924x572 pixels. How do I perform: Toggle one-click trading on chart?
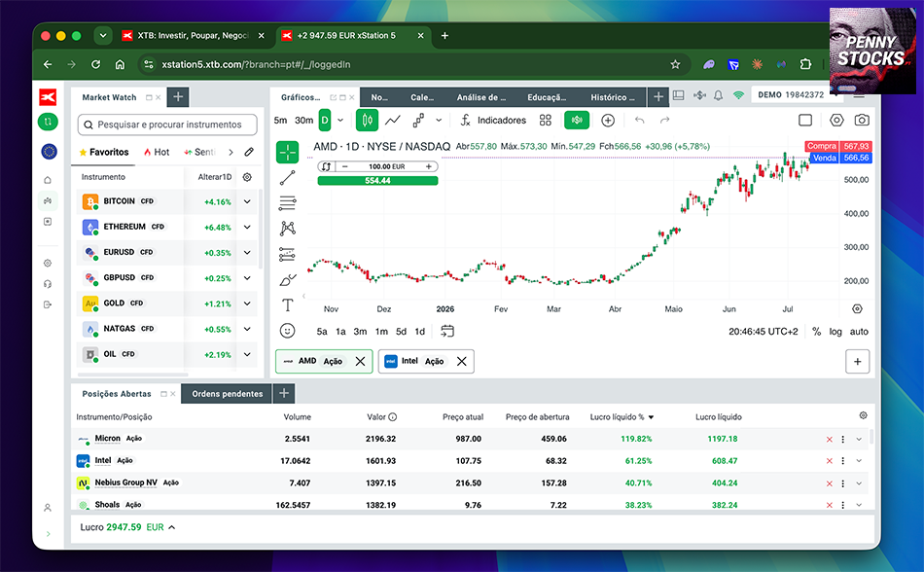[x=577, y=121]
